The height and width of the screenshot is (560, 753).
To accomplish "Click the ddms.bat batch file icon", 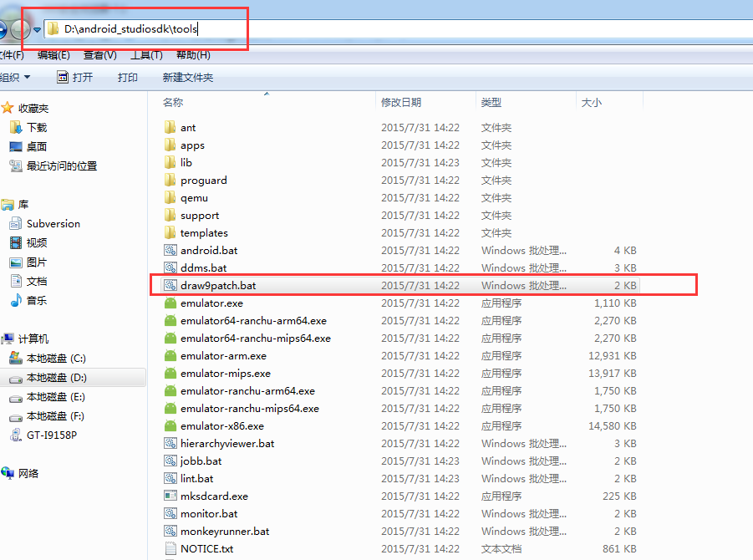I will (x=170, y=267).
